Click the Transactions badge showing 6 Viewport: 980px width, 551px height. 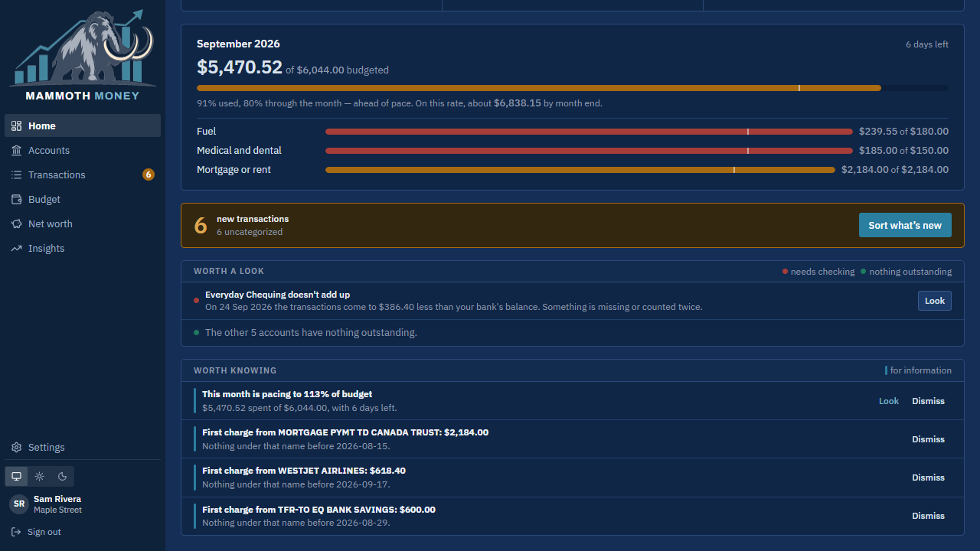tap(149, 174)
